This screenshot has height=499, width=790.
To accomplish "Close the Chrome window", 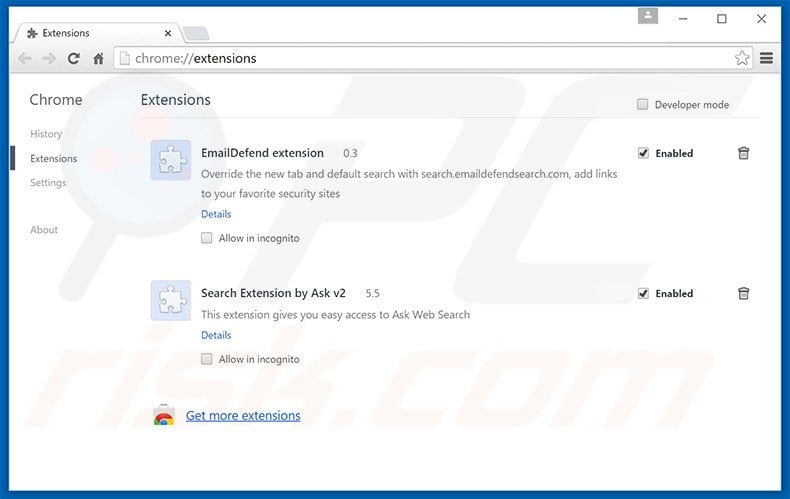I will (761, 19).
